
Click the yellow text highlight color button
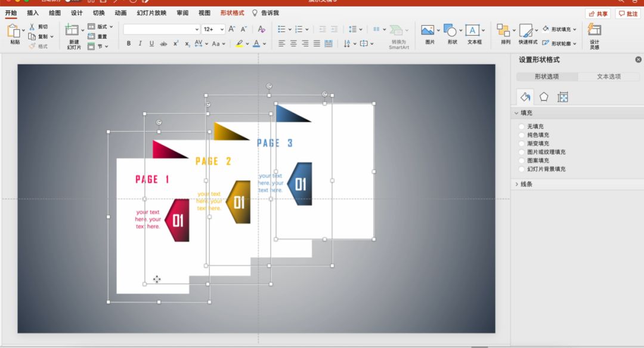pyautogui.click(x=240, y=44)
